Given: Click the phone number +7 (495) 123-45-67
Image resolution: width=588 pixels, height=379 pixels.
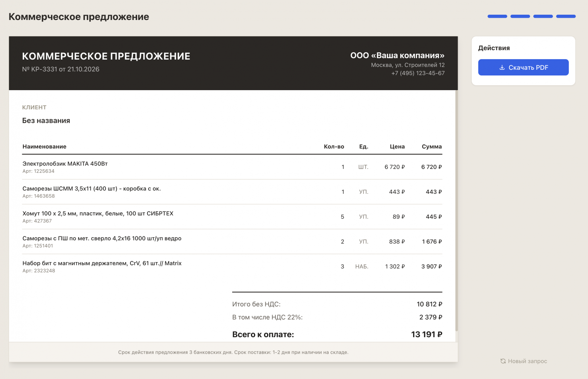Looking at the screenshot, I should coord(418,73).
